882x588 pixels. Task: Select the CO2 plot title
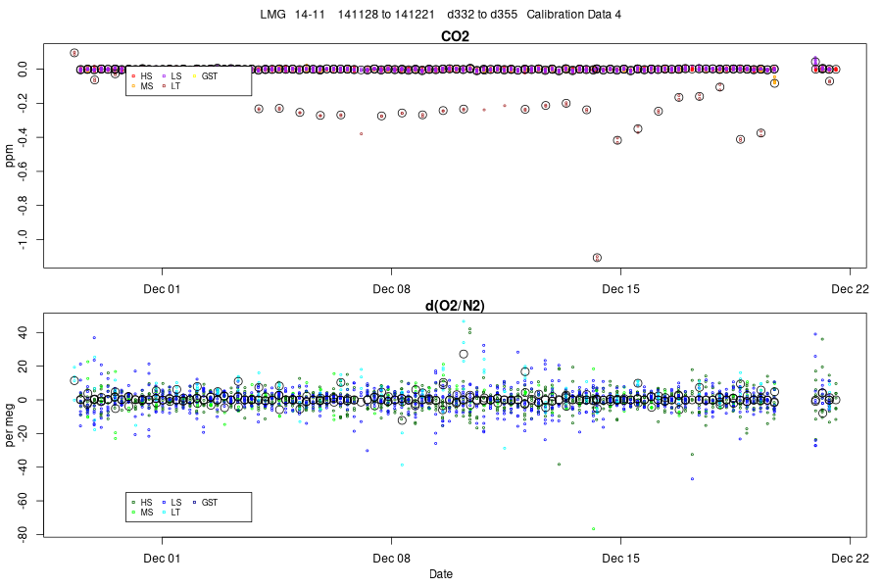(455, 36)
